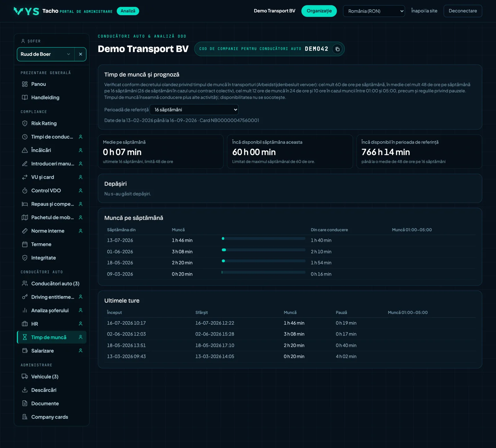Open Salarizare wallet item
Screen dimensions: 496x448
click(51, 351)
